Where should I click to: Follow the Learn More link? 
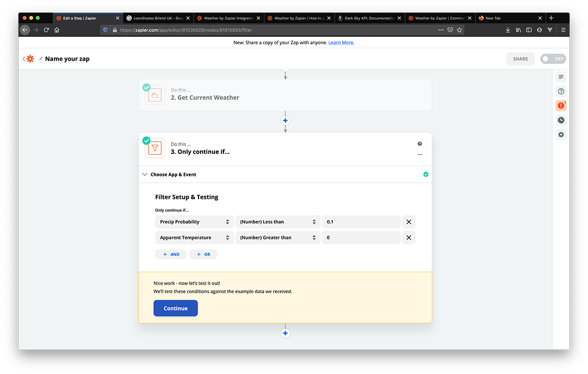pos(341,43)
